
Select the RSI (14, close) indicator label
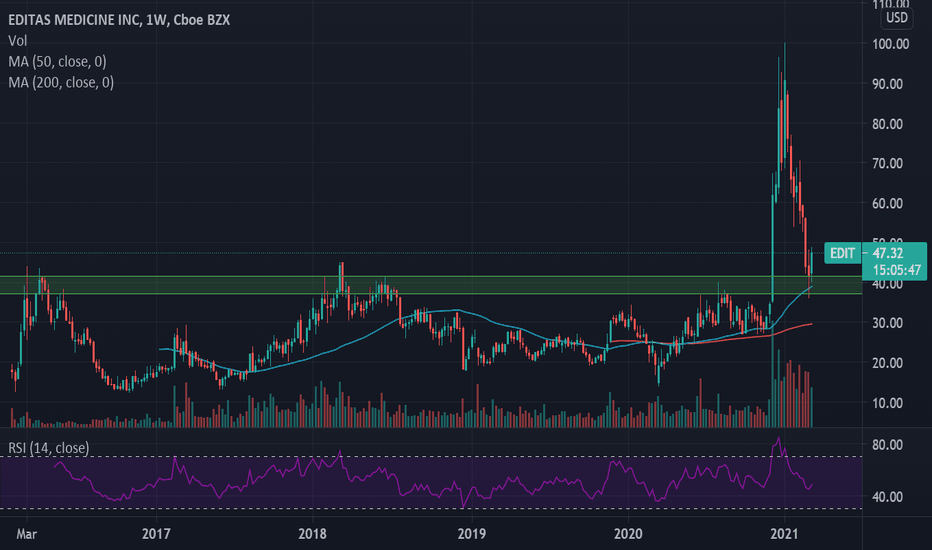click(48, 448)
